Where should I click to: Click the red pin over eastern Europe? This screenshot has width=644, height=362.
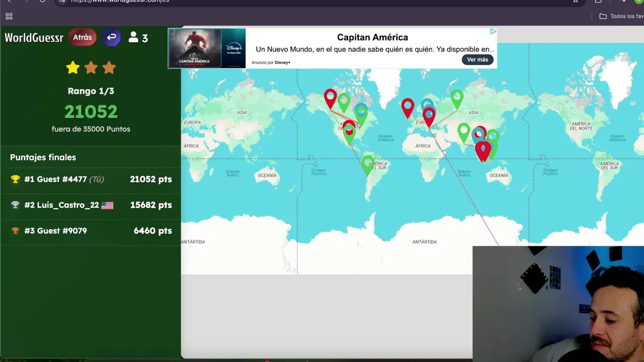(x=429, y=117)
